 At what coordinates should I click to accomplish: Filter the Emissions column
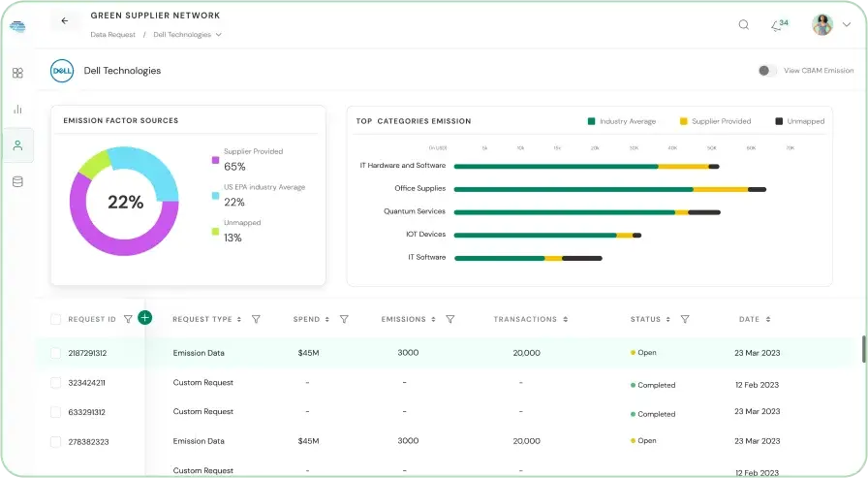click(x=450, y=319)
